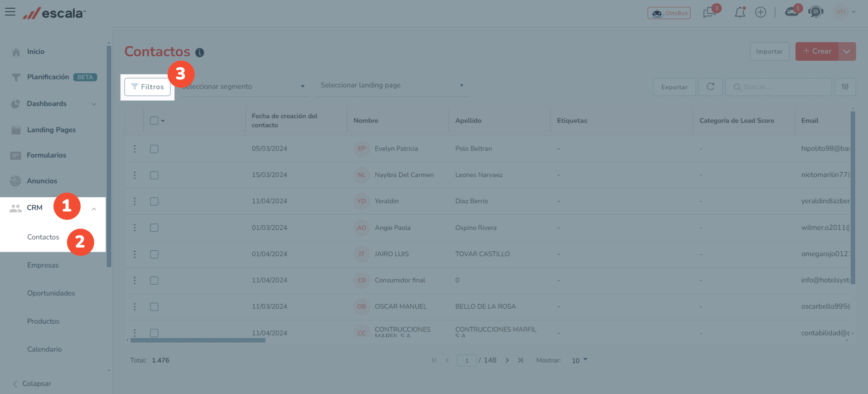
Task: Check the Nayibis Del Carmen row checkbox
Action: click(x=154, y=175)
